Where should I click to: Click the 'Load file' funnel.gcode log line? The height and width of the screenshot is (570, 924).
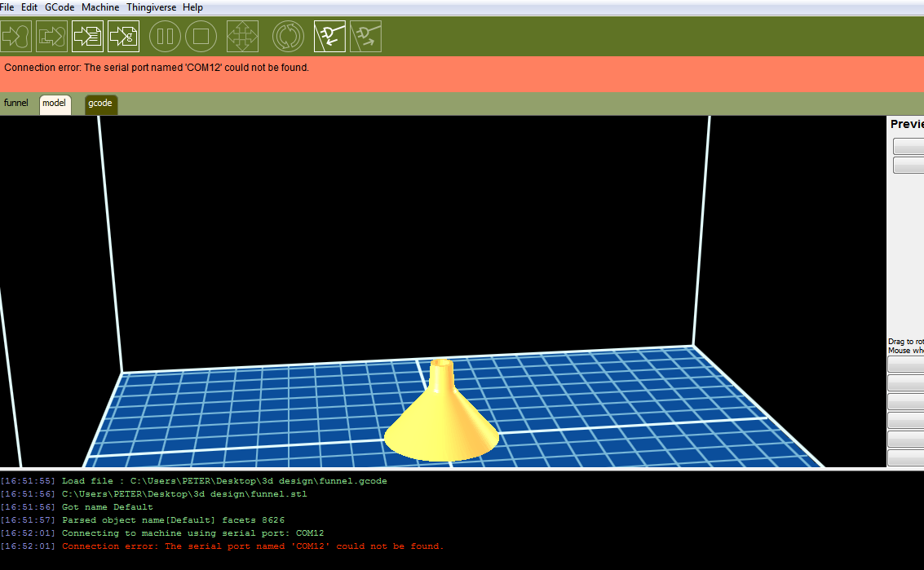click(x=194, y=481)
